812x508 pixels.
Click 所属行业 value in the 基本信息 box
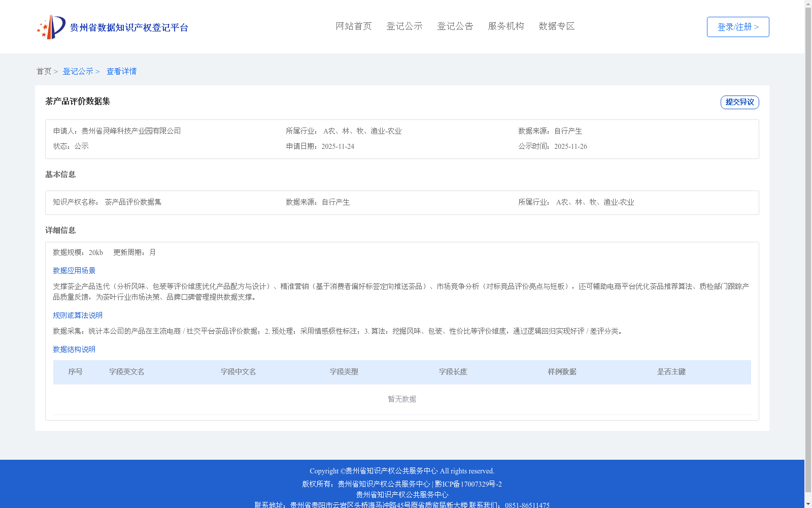pos(595,202)
